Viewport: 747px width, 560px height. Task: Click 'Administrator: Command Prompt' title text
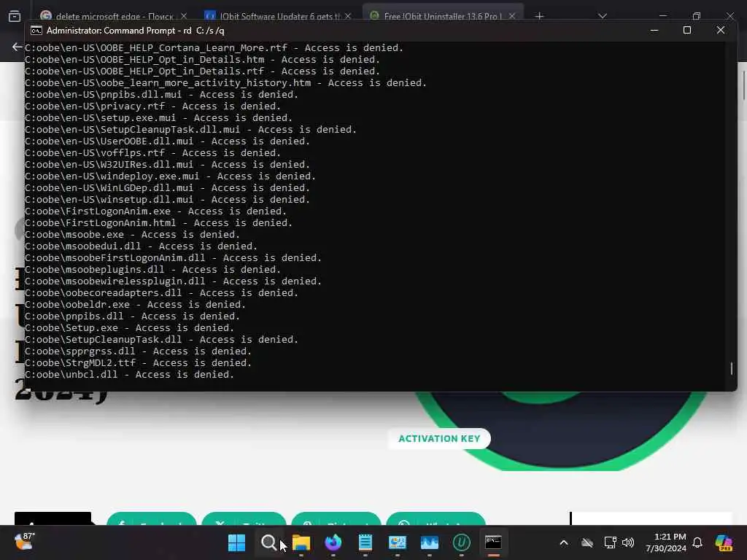point(135,31)
